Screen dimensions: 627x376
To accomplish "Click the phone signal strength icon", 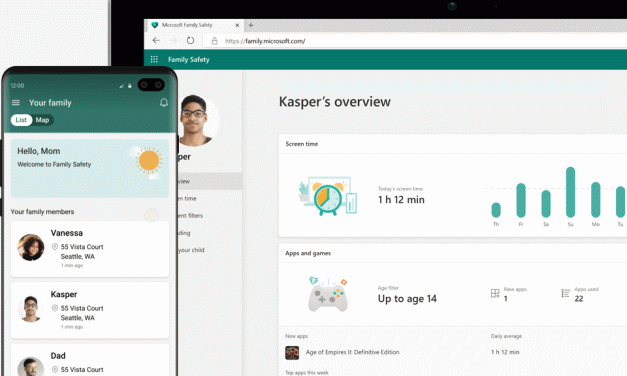I will click(122, 86).
